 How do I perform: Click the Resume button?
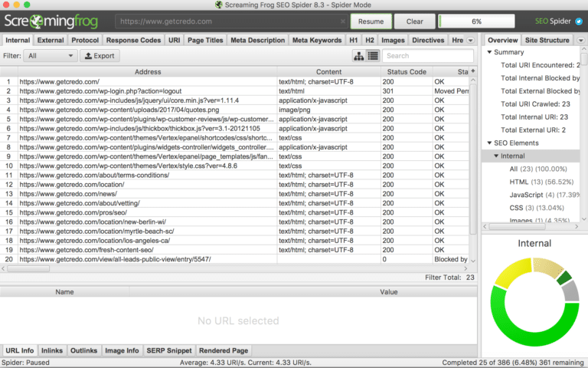pyautogui.click(x=371, y=21)
